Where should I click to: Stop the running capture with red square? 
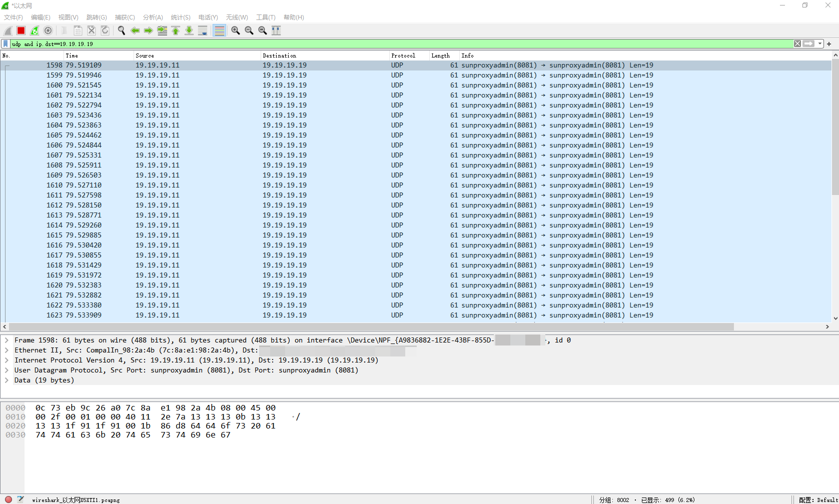point(21,30)
